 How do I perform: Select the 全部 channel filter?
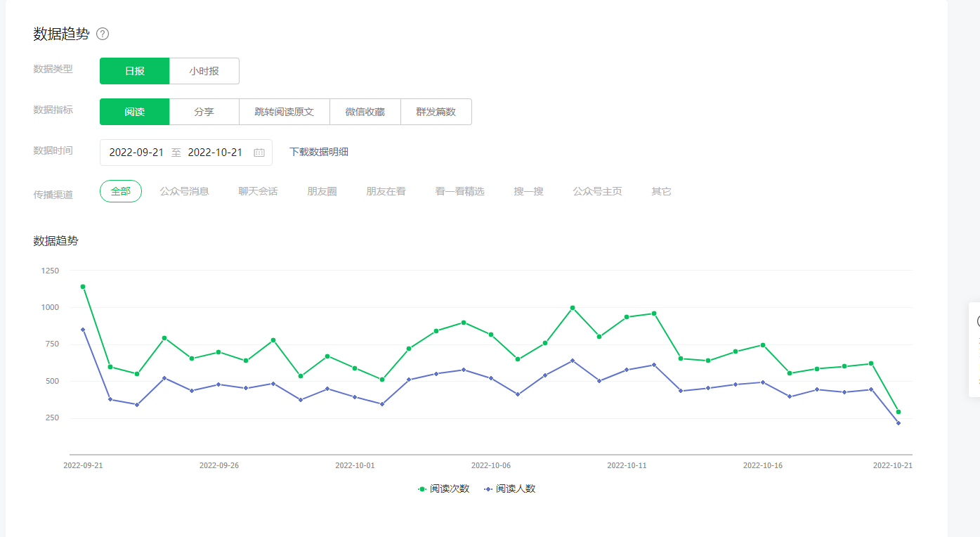coord(121,191)
